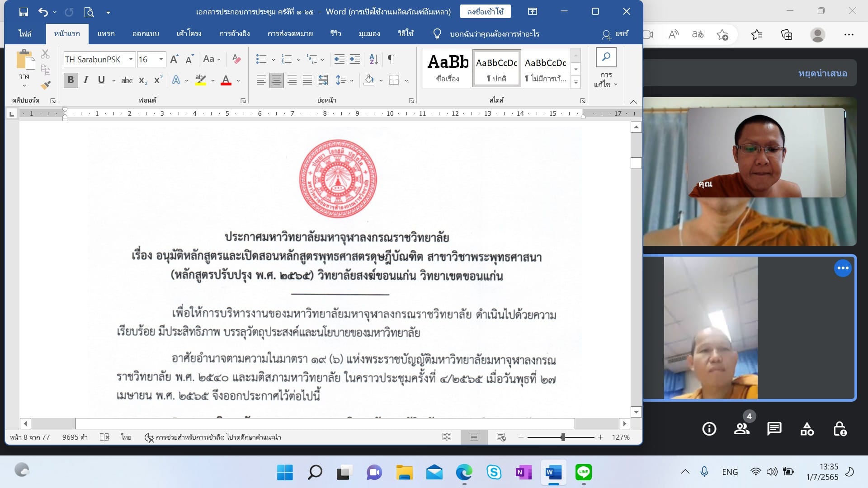
Task: Open the Find search icon in the ribbon
Action: tap(606, 57)
